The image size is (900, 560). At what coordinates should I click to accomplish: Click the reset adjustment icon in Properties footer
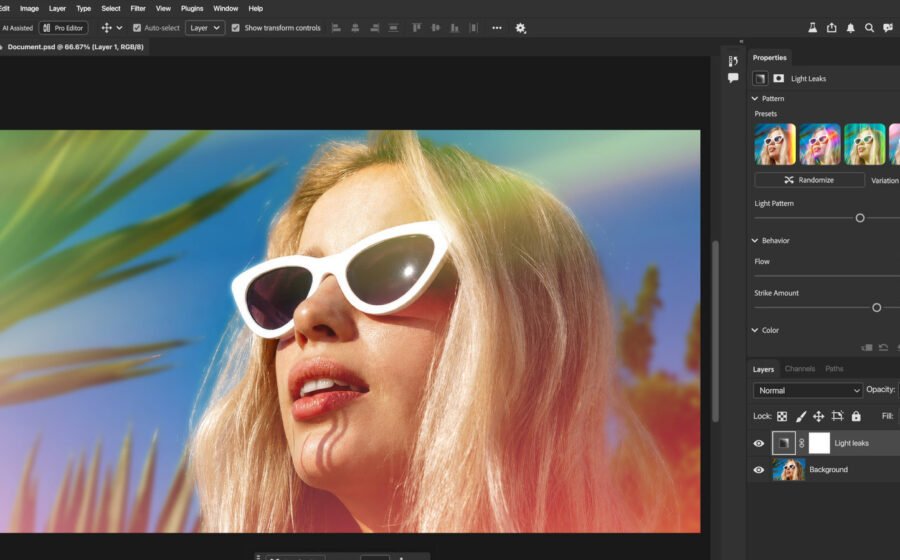coord(883,348)
